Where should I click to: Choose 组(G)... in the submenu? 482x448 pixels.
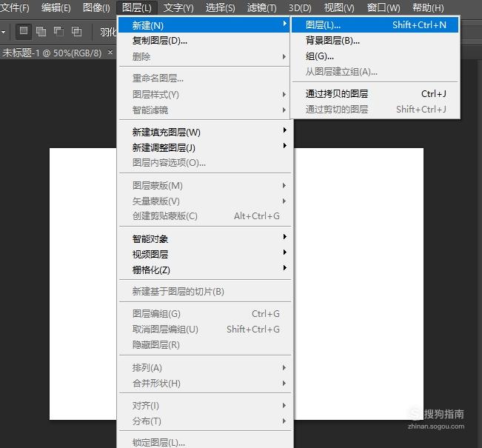coord(375,56)
